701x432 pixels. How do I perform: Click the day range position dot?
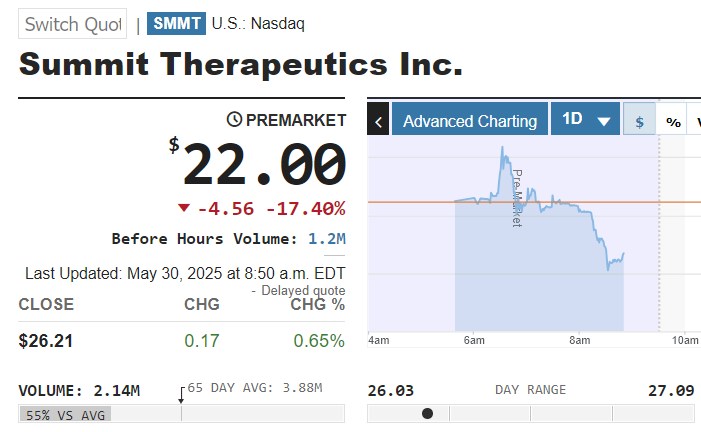point(428,413)
